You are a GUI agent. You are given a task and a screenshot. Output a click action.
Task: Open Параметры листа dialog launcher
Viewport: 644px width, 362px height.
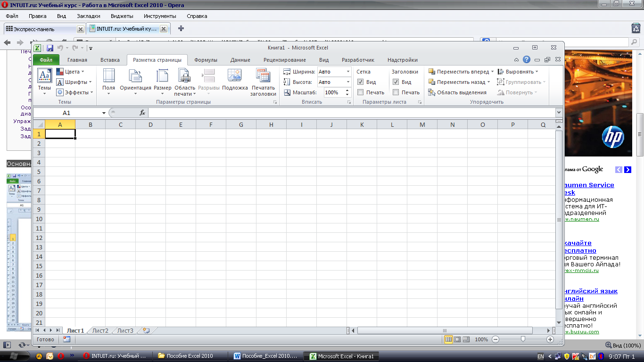420,102
